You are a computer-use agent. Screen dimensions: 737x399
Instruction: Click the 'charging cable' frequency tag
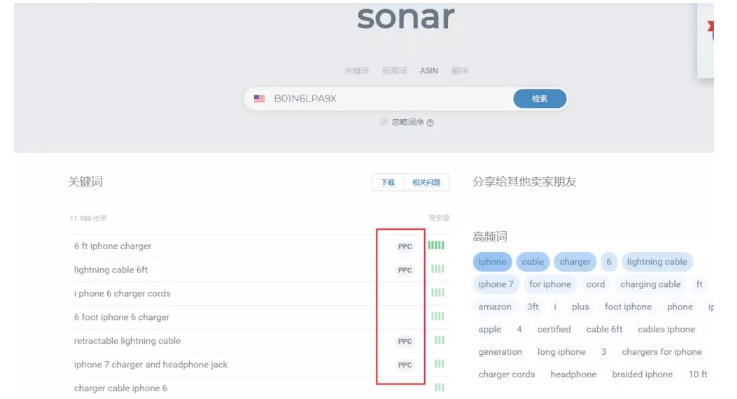pos(650,284)
